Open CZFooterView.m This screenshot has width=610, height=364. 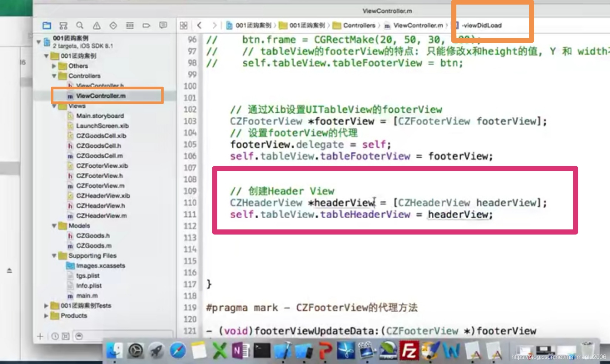(x=100, y=186)
